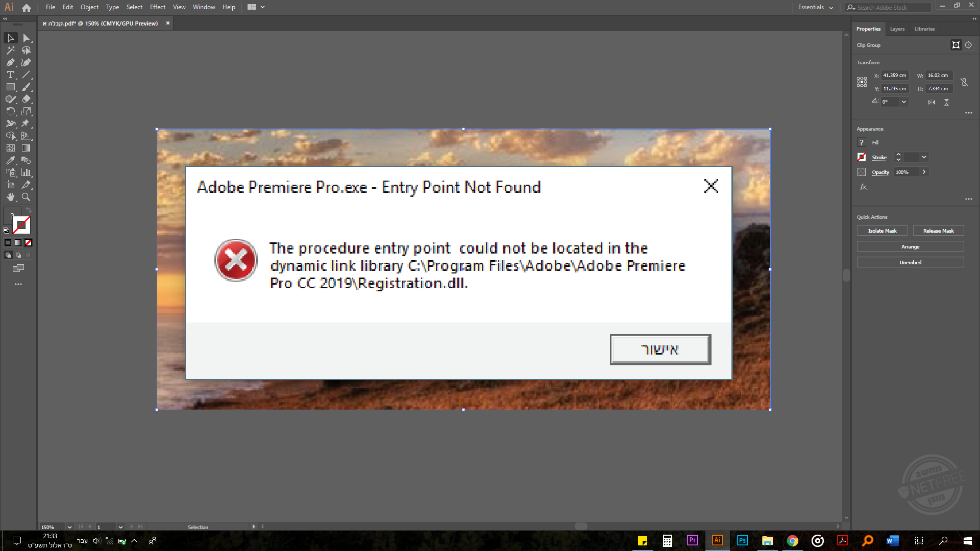The height and width of the screenshot is (551, 980).
Task: Select the Zoom tool in toolbar
Action: tap(26, 197)
